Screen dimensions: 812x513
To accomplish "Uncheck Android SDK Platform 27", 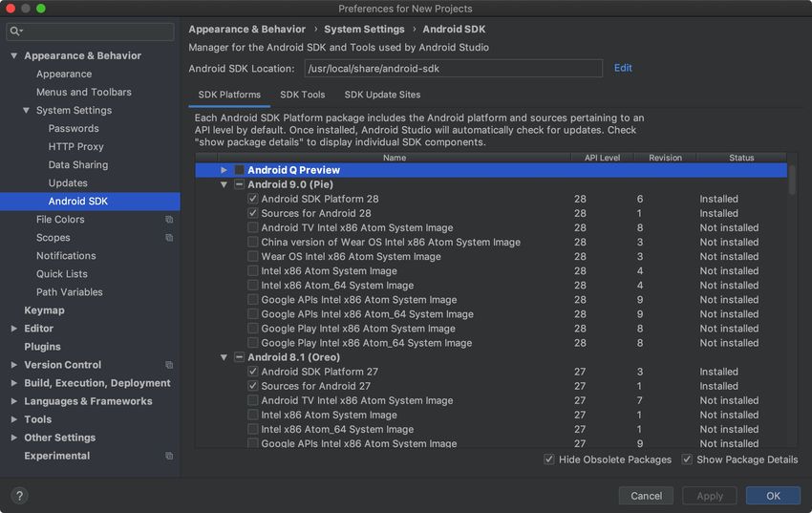I will (252, 372).
